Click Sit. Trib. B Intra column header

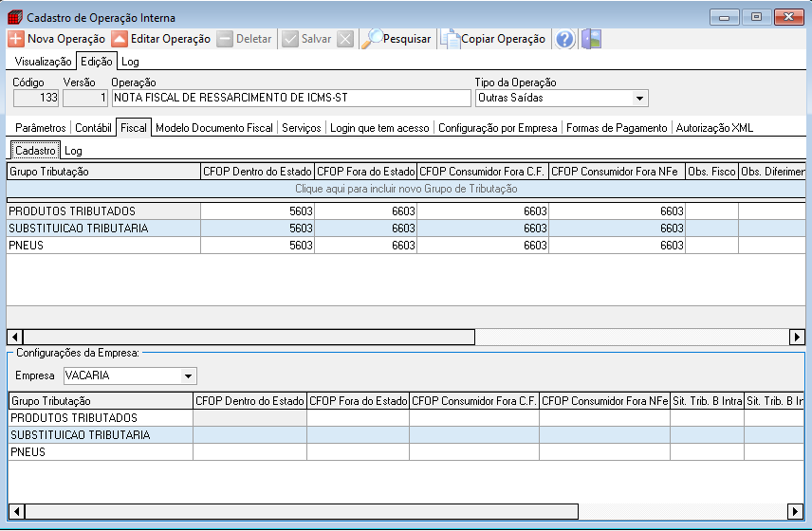click(x=707, y=401)
